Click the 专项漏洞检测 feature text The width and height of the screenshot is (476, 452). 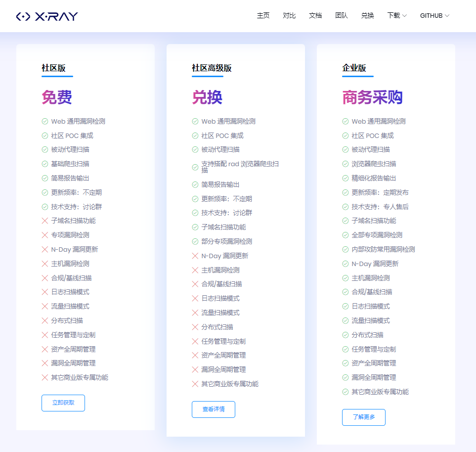70,235
